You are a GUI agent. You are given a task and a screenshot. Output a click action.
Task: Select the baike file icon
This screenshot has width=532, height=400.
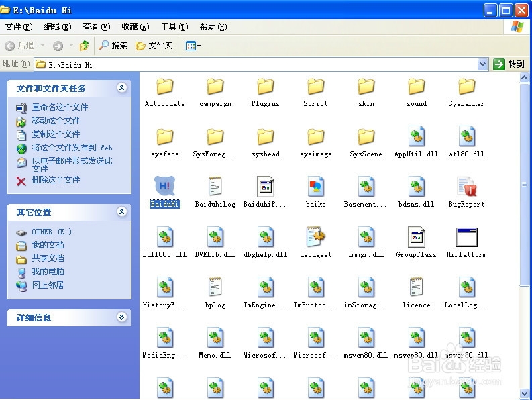click(x=316, y=186)
